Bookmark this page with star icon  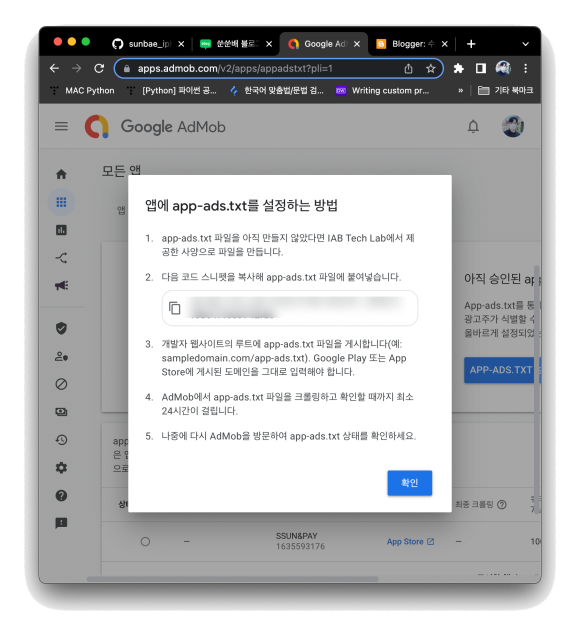point(430,68)
